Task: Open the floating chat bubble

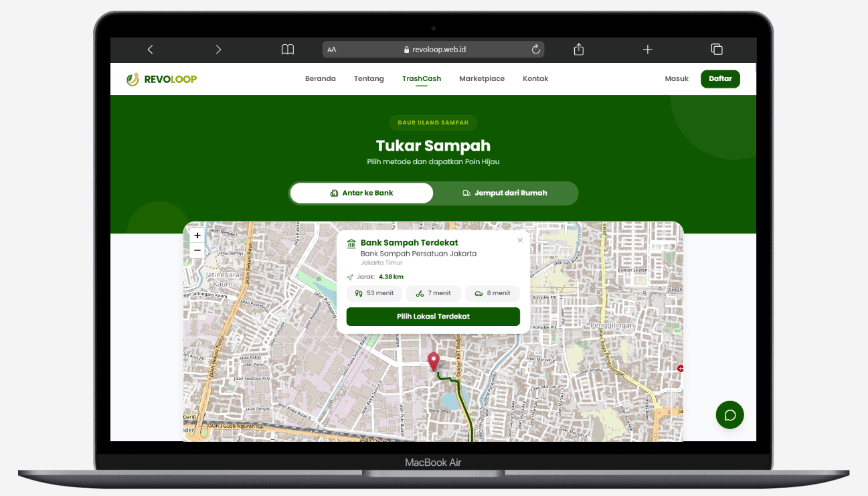Action: click(x=729, y=415)
